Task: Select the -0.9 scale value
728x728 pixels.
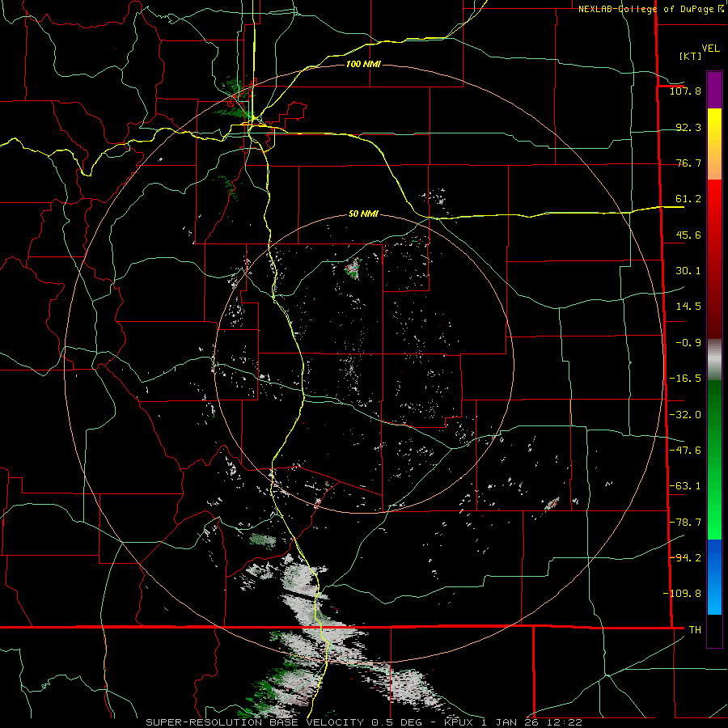Action: coord(688,343)
